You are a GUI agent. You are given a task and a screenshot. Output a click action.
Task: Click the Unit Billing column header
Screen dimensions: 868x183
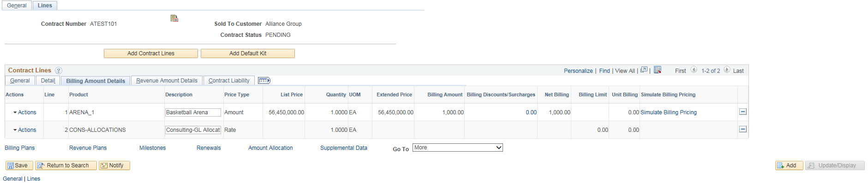[x=624, y=94]
